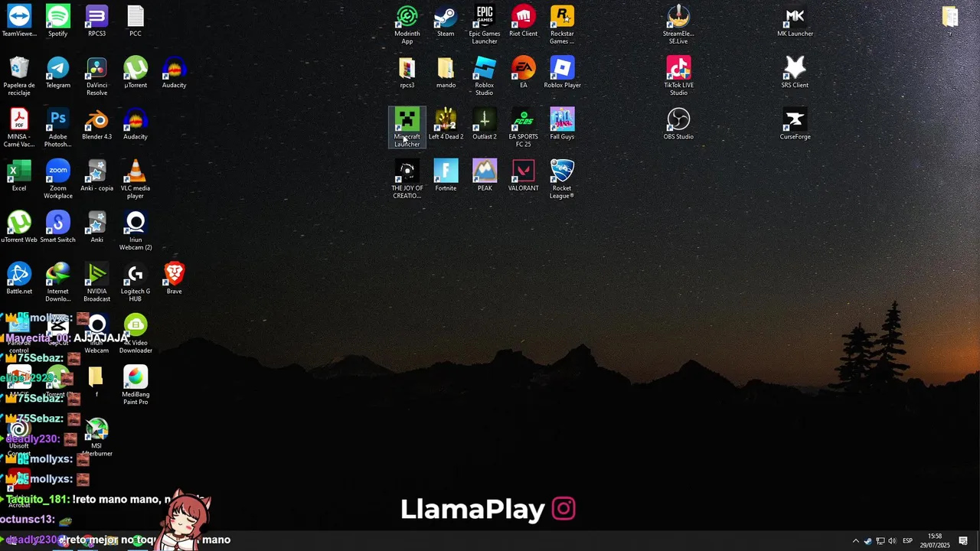Select the Epic Games Launcher

(485, 24)
